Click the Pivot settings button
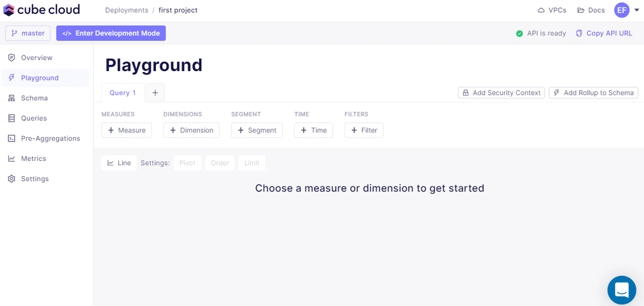Screen dimensions: 644x306 (188, 163)
